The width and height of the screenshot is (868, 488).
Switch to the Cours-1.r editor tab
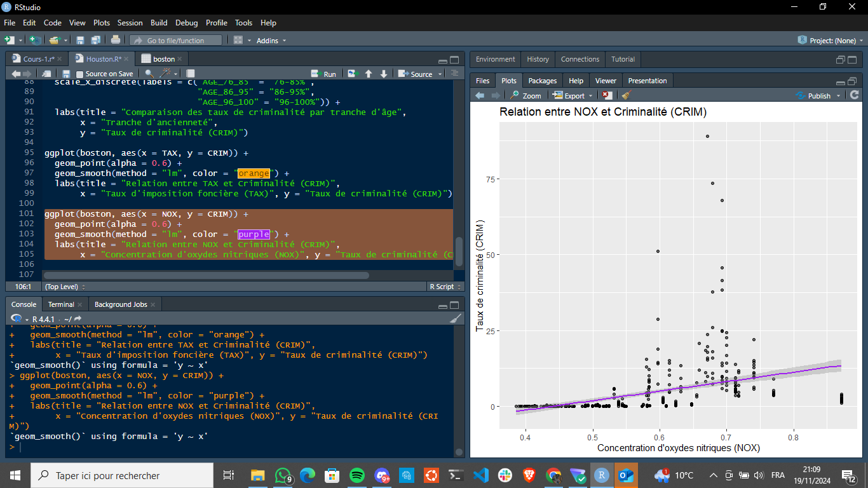click(37, 59)
